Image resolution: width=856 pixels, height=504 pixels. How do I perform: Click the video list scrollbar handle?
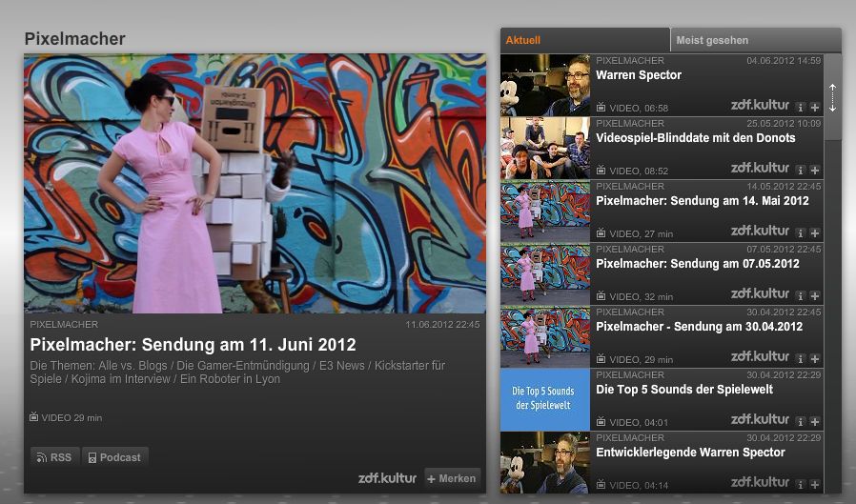click(x=832, y=97)
